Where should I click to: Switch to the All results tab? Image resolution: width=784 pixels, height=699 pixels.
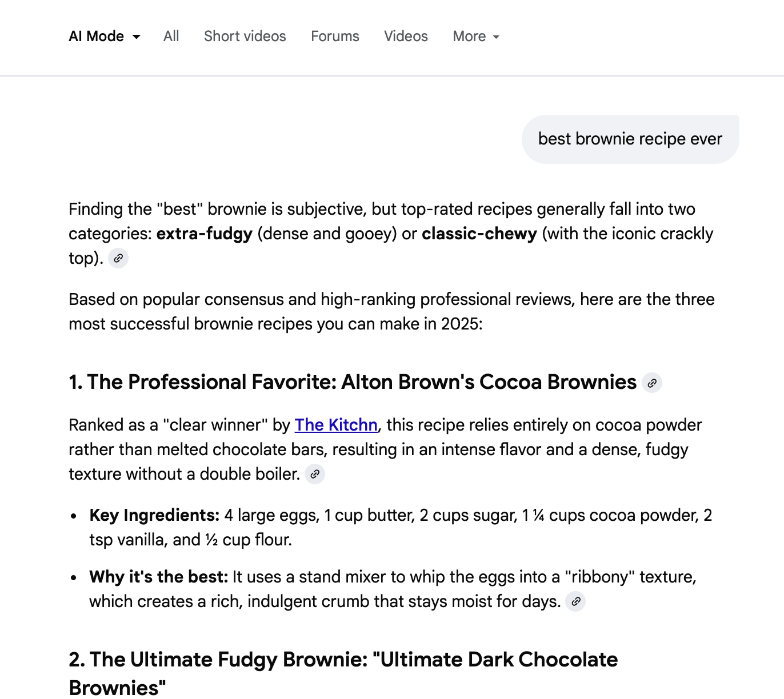coord(171,37)
